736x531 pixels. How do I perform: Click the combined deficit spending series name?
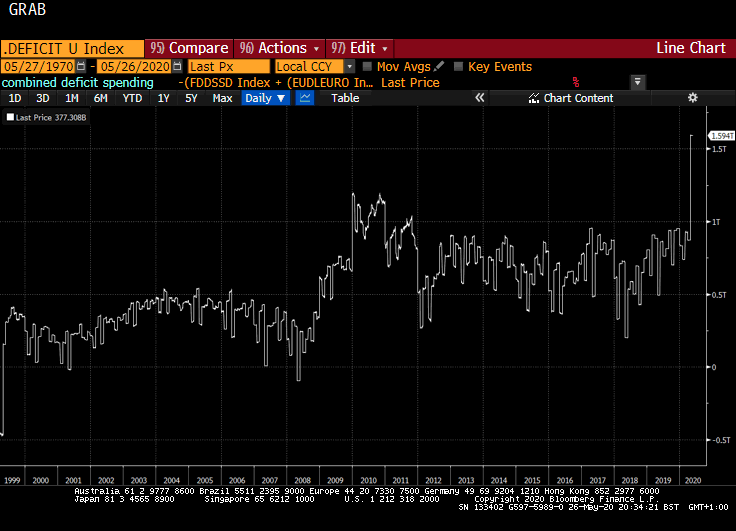[x=77, y=83]
